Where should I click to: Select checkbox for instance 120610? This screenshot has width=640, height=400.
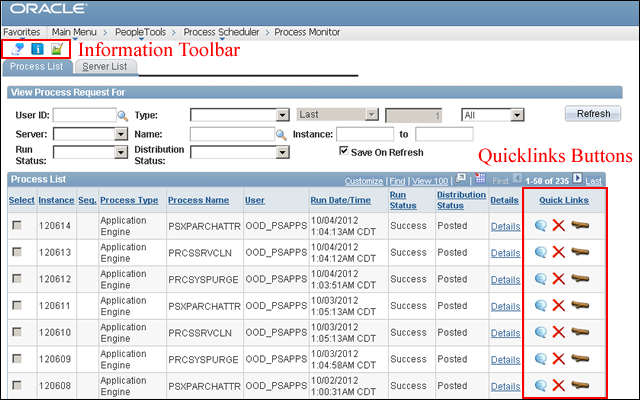tap(17, 332)
